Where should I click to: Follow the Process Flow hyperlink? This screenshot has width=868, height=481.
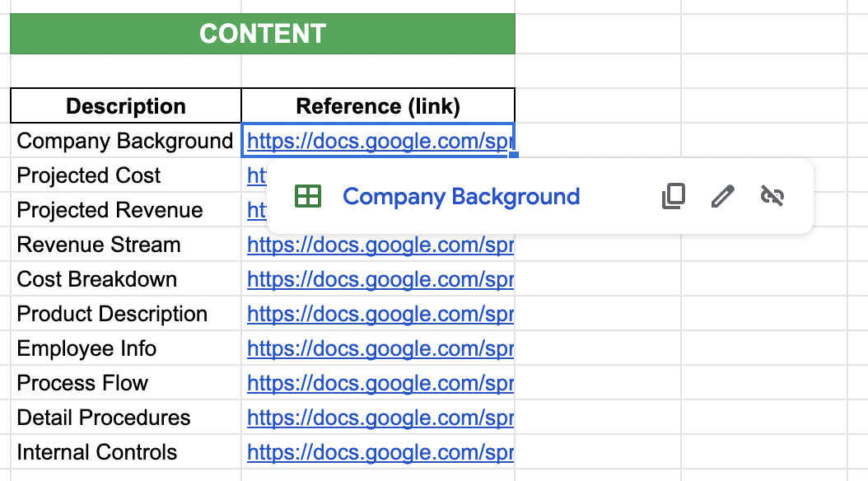(x=380, y=383)
